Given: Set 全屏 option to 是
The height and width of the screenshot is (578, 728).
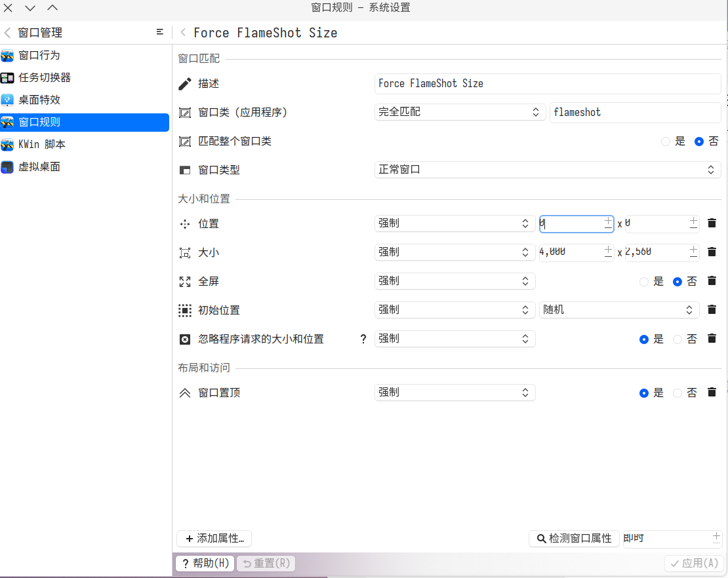Looking at the screenshot, I should (x=644, y=282).
